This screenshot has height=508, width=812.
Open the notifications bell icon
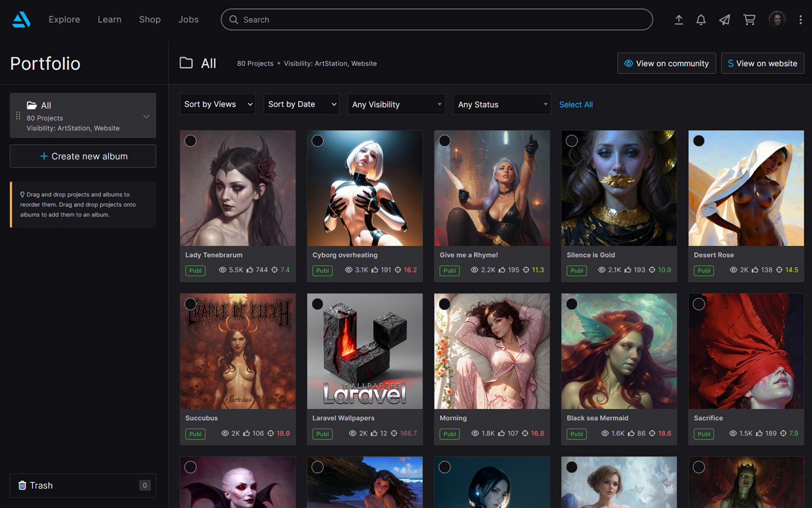[701, 20]
